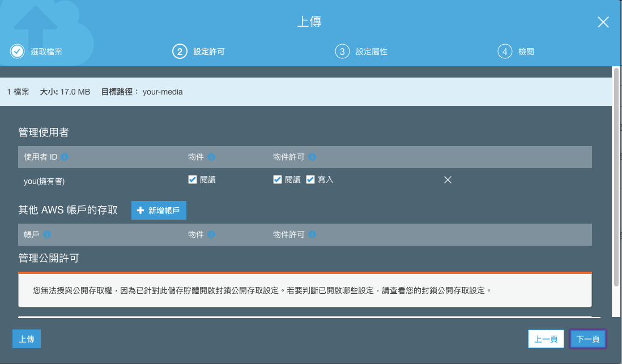The height and width of the screenshot is (364, 622).
Task: Show info for 物件 column in AWS accounts table
Action: (211, 235)
